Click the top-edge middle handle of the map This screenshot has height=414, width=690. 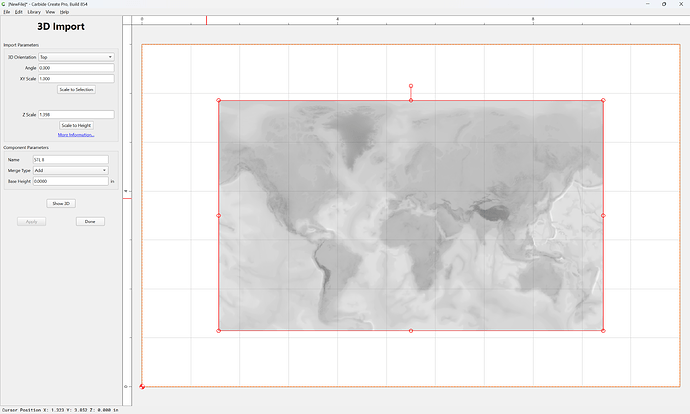pos(411,100)
